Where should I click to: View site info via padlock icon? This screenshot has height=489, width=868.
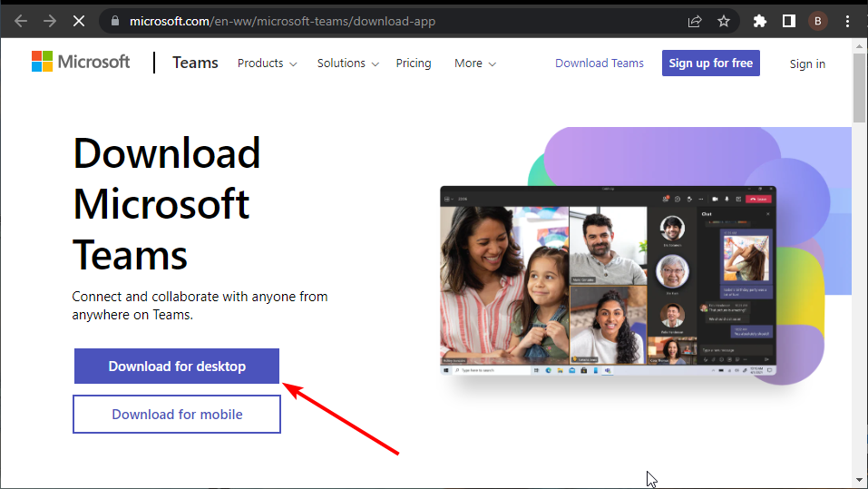tap(112, 21)
